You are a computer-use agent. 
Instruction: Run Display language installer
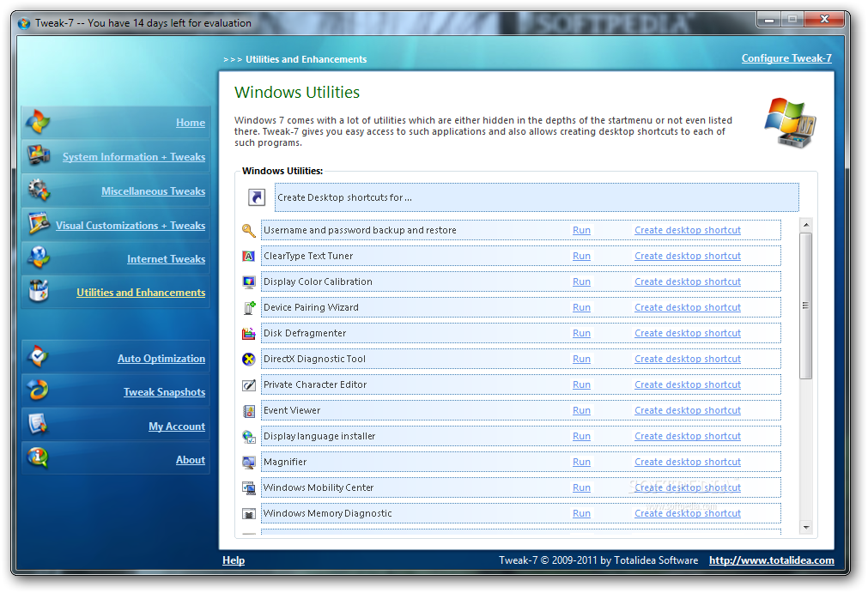(581, 436)
